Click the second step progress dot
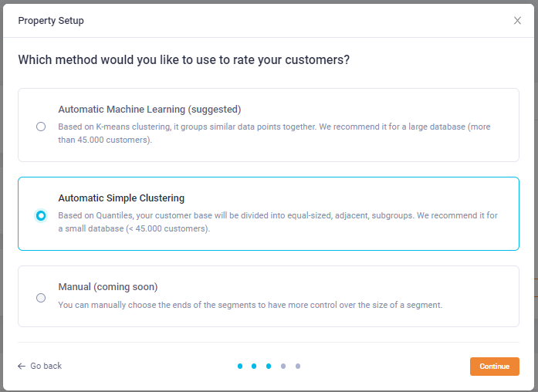Screen dimensions: 538x392 255,366
